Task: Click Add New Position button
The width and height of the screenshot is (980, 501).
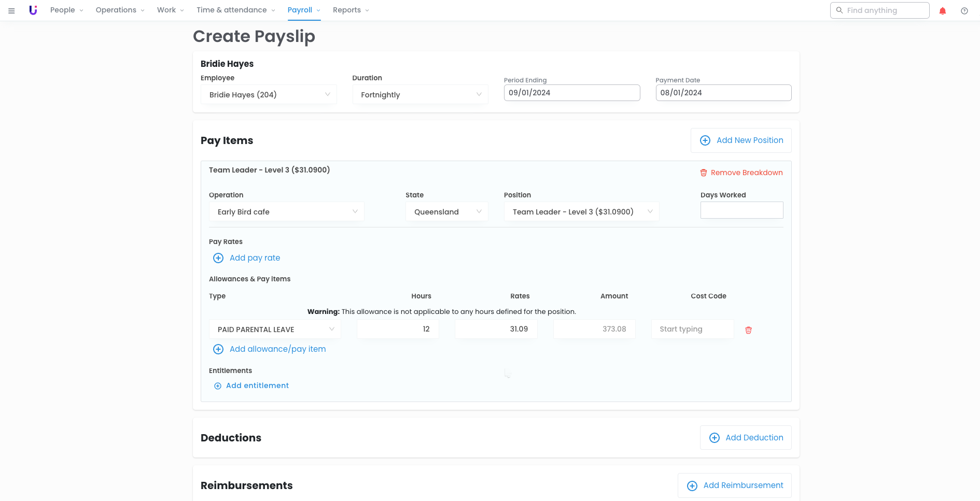Action: (741, 140)
